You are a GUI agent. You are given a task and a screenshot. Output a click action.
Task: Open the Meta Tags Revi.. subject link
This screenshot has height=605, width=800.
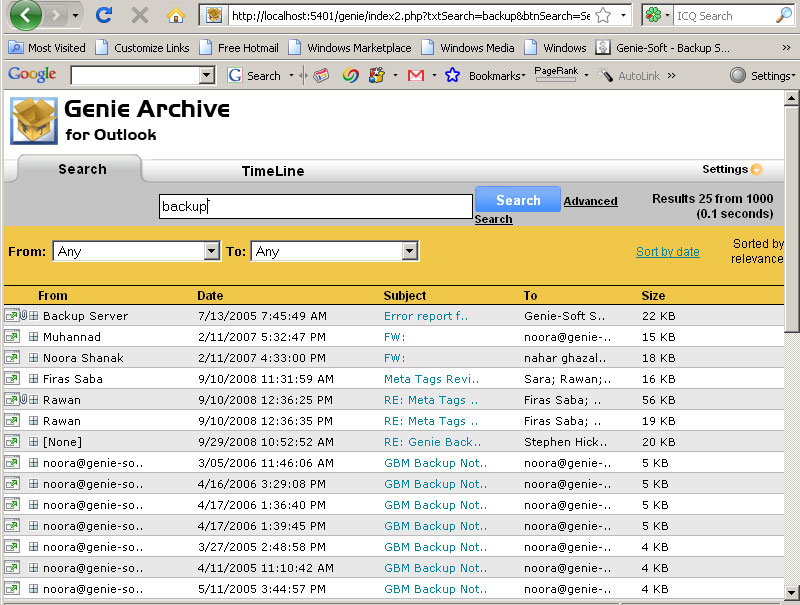tap(431, 379)
